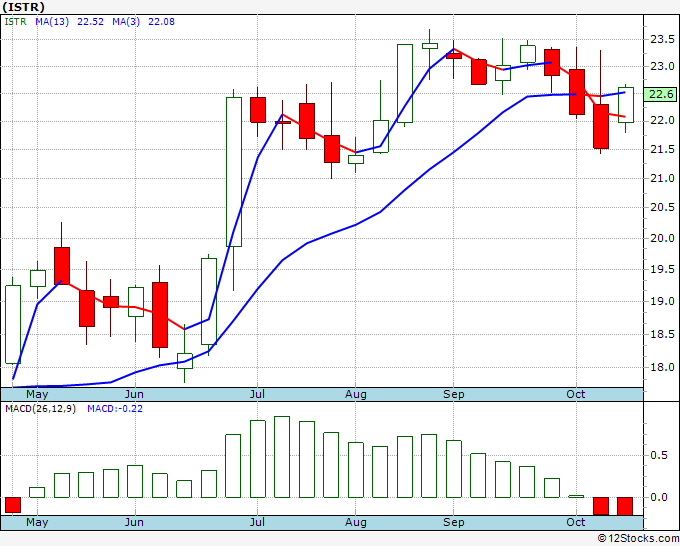Viewport: 680px width, 546px height.
Task: Click the last red MACD bar at far right
Action: (625, 506)
